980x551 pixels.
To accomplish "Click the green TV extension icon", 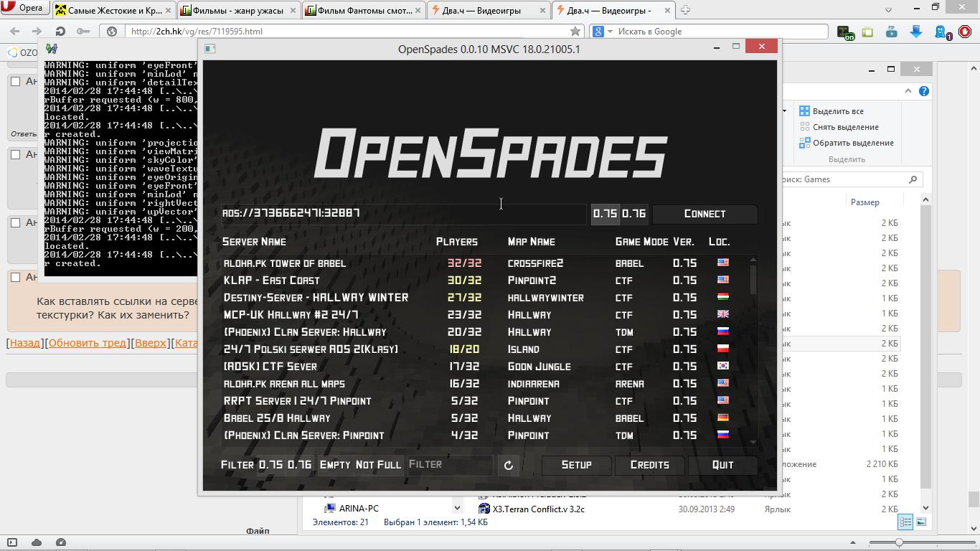I will point(868,32).
